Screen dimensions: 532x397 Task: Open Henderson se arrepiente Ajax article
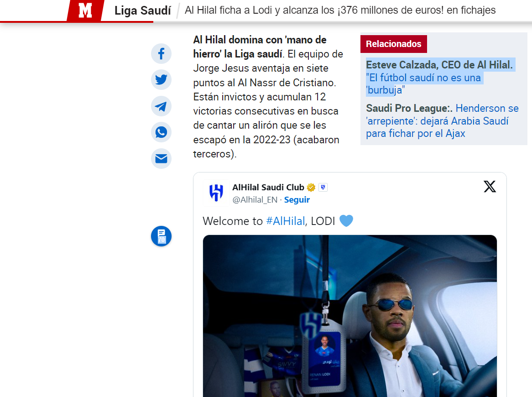coord(442,121)
